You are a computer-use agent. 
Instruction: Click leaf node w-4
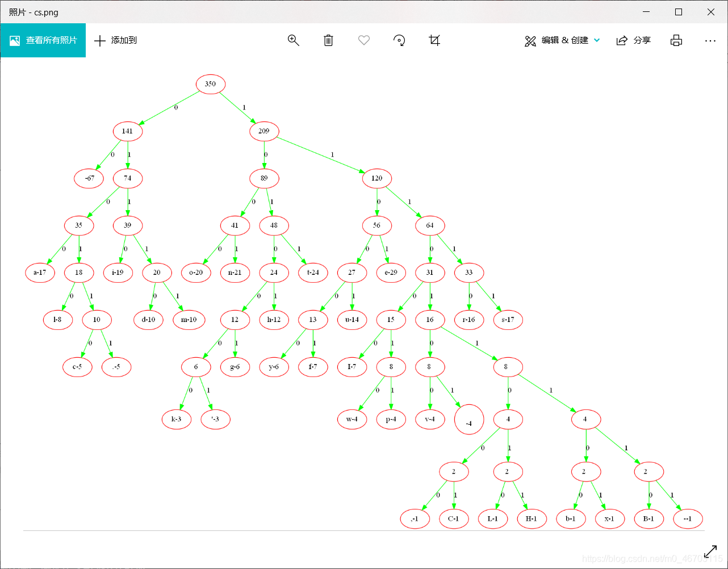pos(352,420)
